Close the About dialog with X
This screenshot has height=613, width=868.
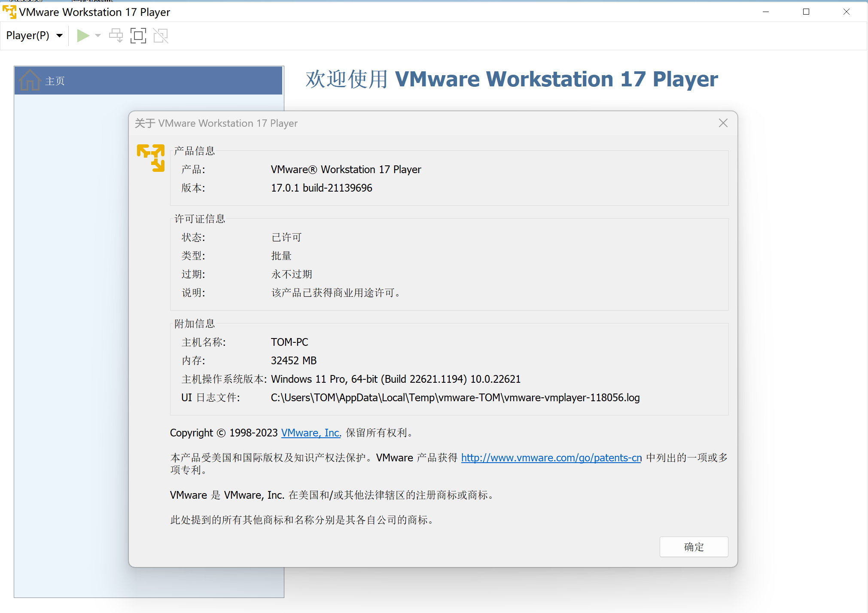point(723,123)
